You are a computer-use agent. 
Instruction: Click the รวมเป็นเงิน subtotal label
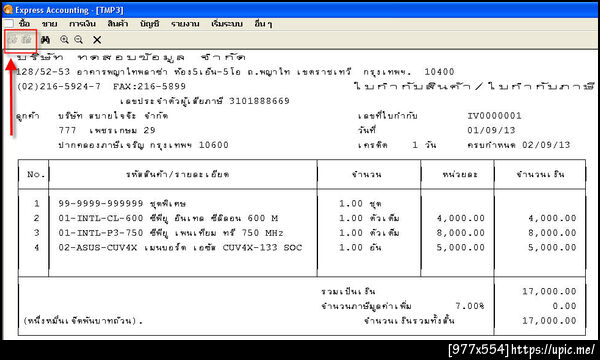348,292
